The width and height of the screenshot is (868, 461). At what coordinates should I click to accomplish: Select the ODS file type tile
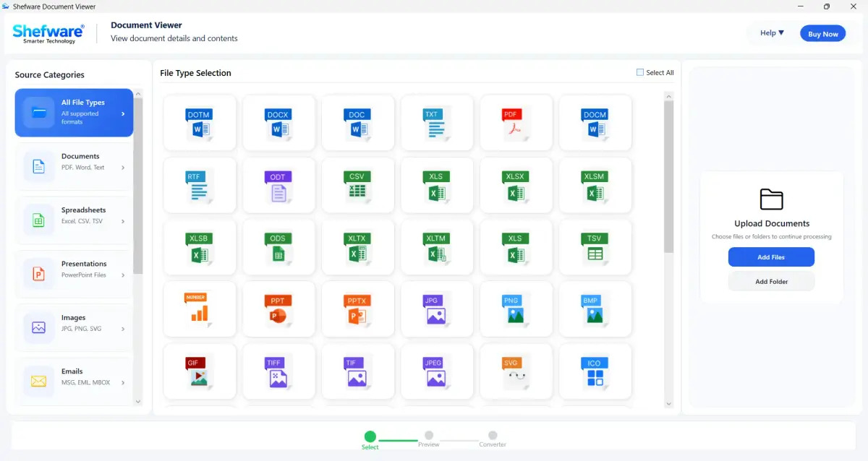pyautogui.click(x=278, y=247)
